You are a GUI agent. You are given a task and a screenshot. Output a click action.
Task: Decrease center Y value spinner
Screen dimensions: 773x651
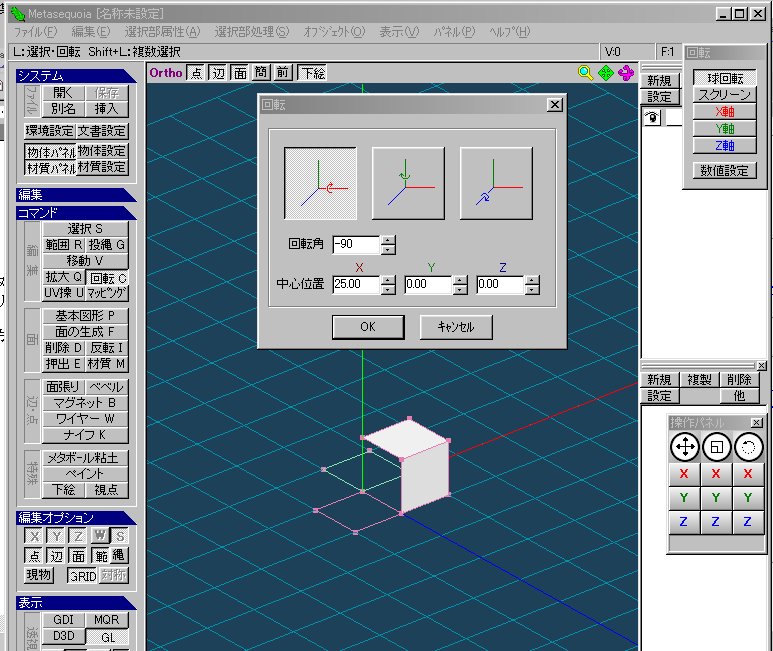460,289
